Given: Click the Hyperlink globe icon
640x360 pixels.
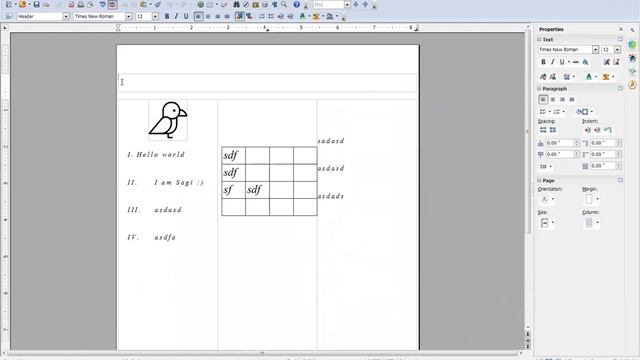Looking at the screenshot, I should [x=200, y=4].
